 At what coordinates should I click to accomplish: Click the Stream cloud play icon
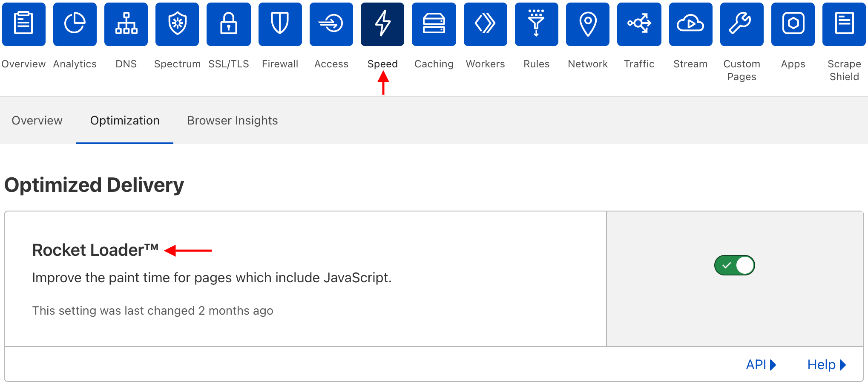(x=690, y=24)
